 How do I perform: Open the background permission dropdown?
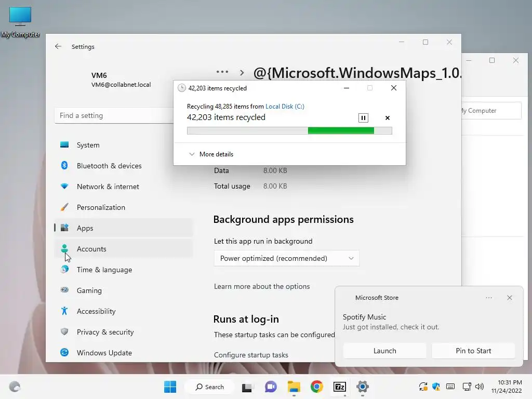286,258
